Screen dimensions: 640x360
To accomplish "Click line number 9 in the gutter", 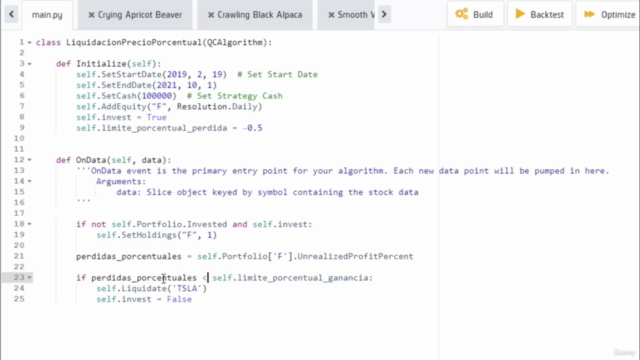I will pos(22,128).
